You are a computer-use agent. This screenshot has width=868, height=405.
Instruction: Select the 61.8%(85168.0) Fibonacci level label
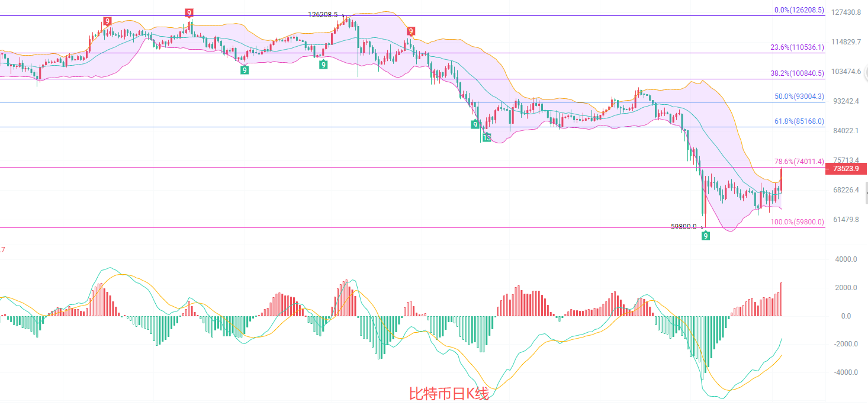point(799,121)
